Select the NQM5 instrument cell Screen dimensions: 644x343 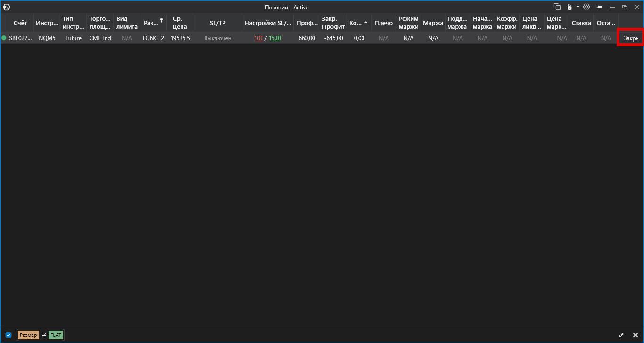click(x=47, y=38)
